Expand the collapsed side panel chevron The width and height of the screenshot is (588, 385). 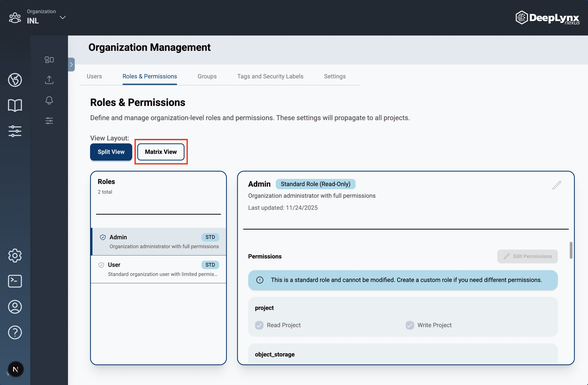point(71,65)
